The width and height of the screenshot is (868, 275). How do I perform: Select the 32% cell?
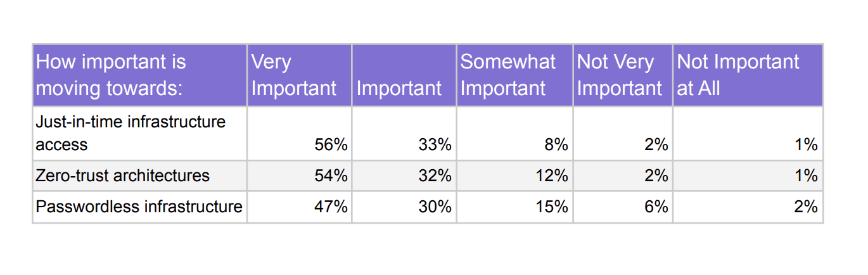click(x=404, y=176)
